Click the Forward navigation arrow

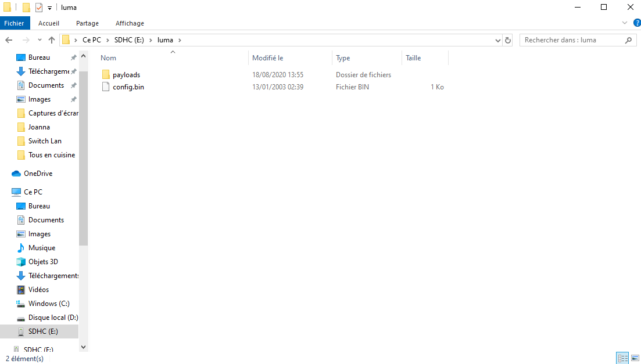(x=26, y=40)
